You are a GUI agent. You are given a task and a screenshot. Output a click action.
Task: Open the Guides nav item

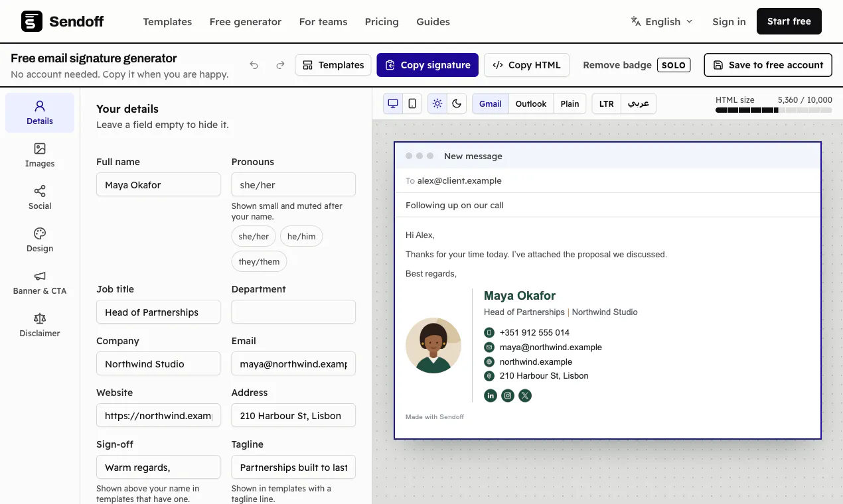click(433, 22)
